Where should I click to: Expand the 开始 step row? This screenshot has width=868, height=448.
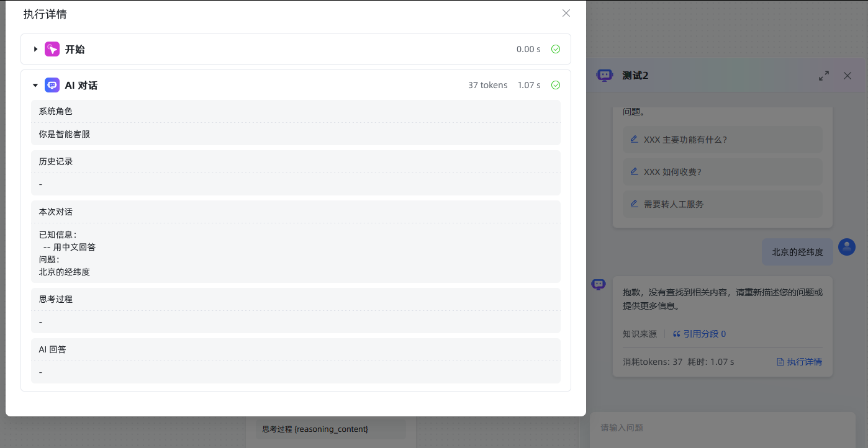tap(35, 49)
